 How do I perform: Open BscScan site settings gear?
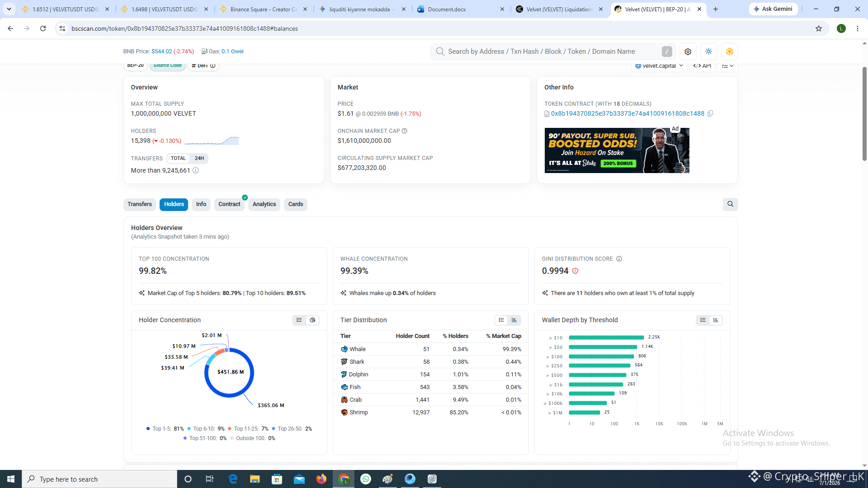[x=688, y=52]
